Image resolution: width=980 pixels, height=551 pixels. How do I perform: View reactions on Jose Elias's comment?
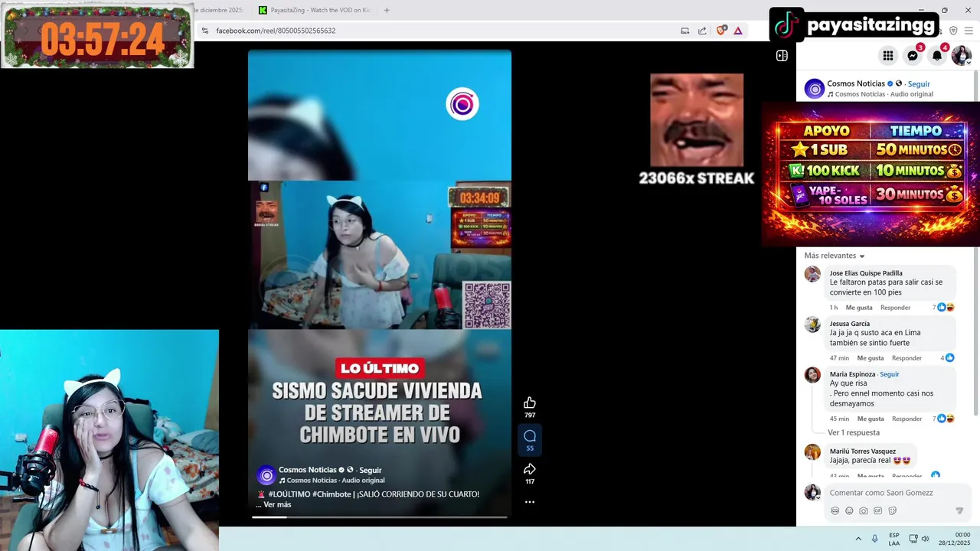tap(943, 308)
